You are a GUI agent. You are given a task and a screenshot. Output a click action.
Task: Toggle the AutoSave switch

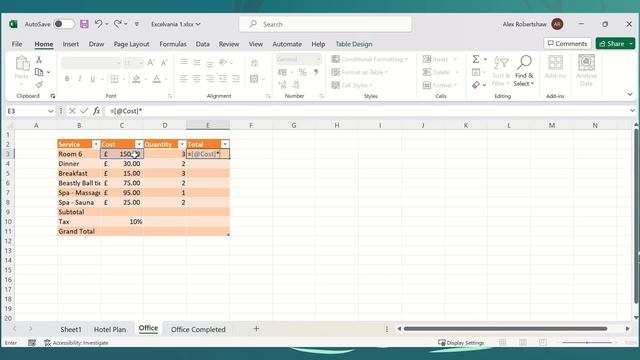point(64,24)
